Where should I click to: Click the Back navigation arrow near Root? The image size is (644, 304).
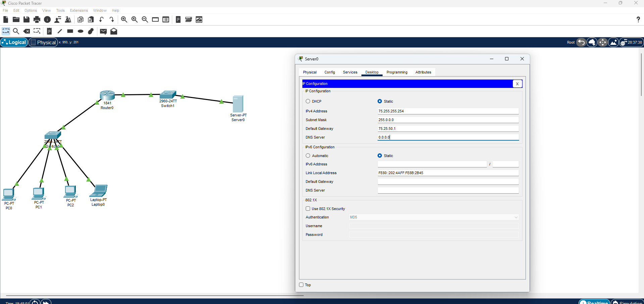(581, 42)
